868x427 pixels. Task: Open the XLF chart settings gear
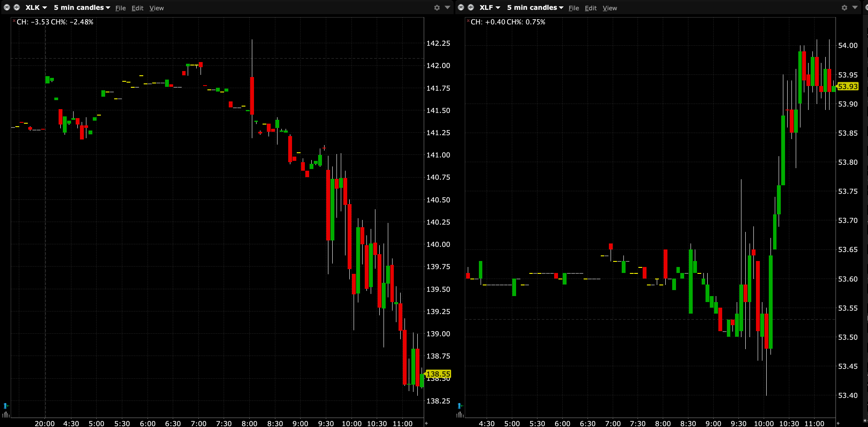844,8
